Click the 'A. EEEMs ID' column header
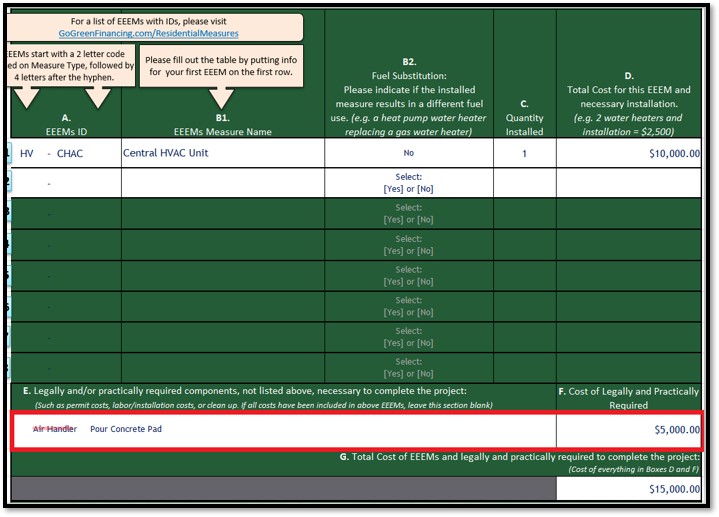This screenshot has width=719, height=517. [x=66, y=125]
